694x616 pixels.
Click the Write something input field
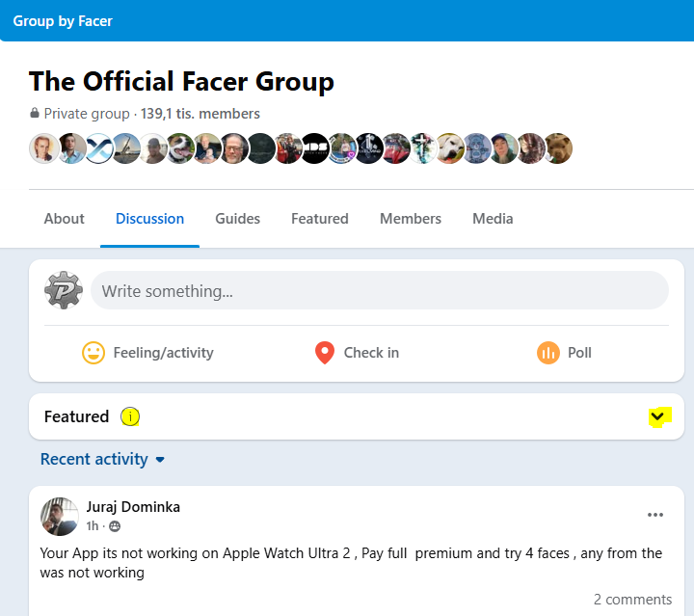(379, 290)
